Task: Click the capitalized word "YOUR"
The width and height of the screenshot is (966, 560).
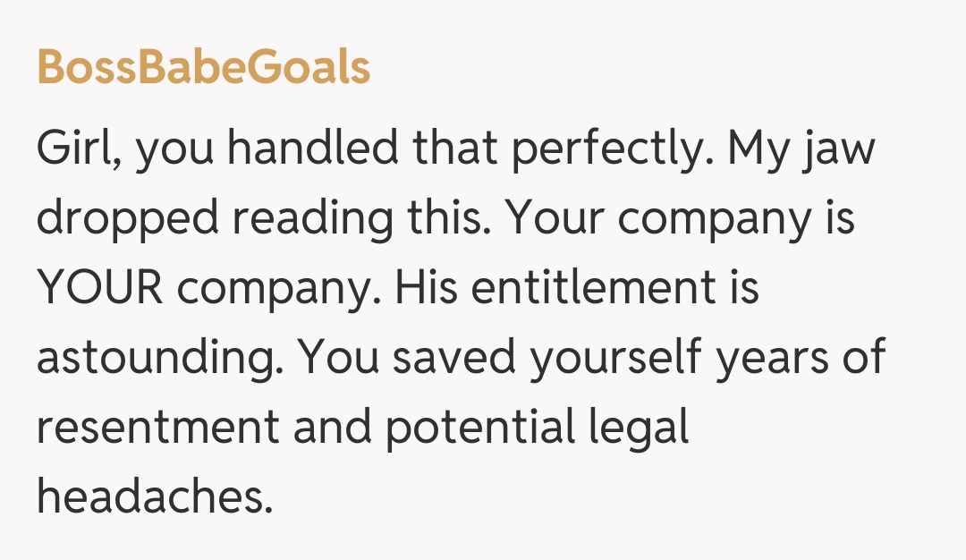Action: [98, 288]
